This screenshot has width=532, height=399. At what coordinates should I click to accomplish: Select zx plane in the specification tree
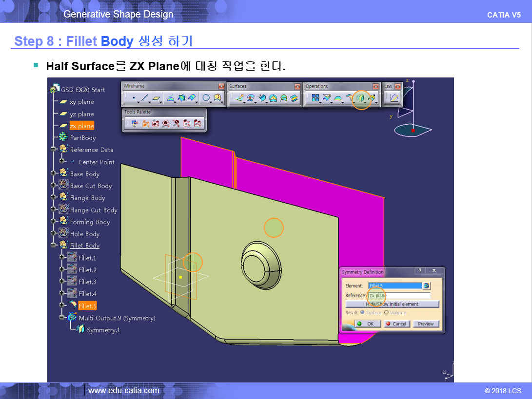coord(81,126)
